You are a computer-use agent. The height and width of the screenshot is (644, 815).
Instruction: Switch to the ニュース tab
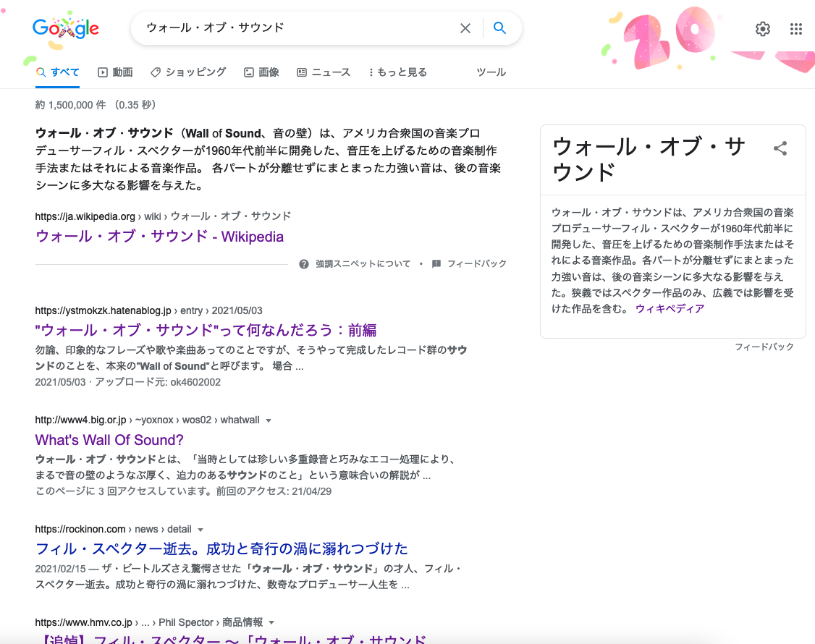tap(324, 72)
